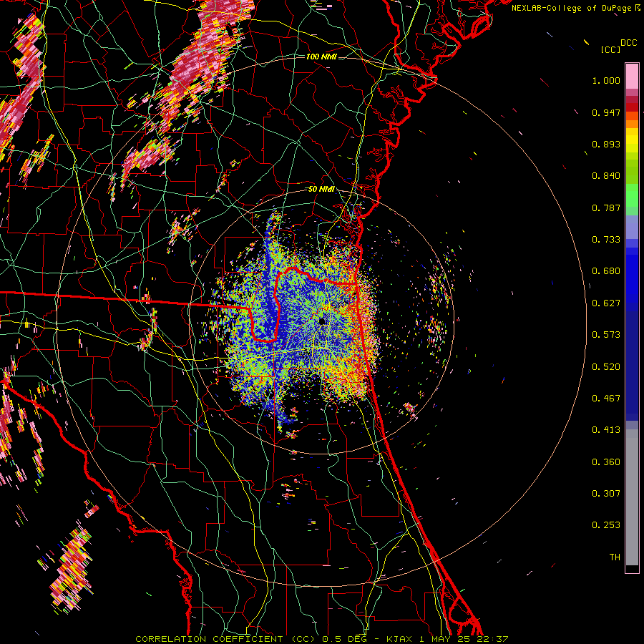Click the 0.253 scale value label
The image size is (644, 644).
click(606, 525)
